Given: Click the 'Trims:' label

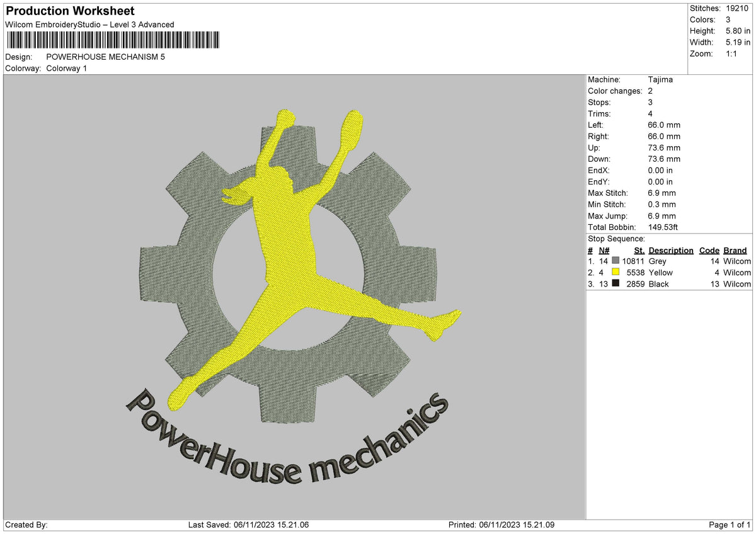Looking at the screenshot, I should (x=599, y=113).
